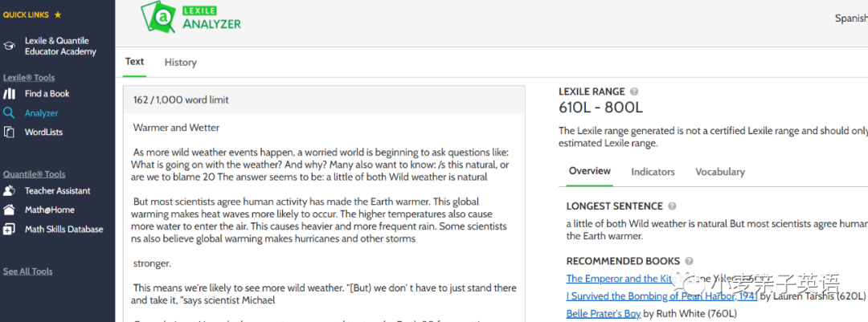Viewport: 868px width, 322px height.
Task: Click help icon beside Recommended Books
Action: (690, 261)
